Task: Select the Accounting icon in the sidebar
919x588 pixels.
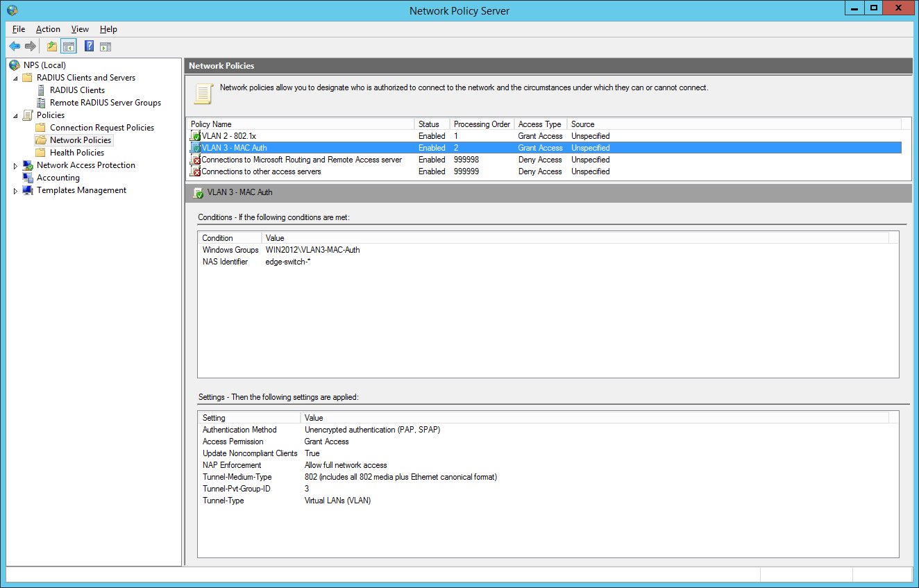Action: point(28,177)
